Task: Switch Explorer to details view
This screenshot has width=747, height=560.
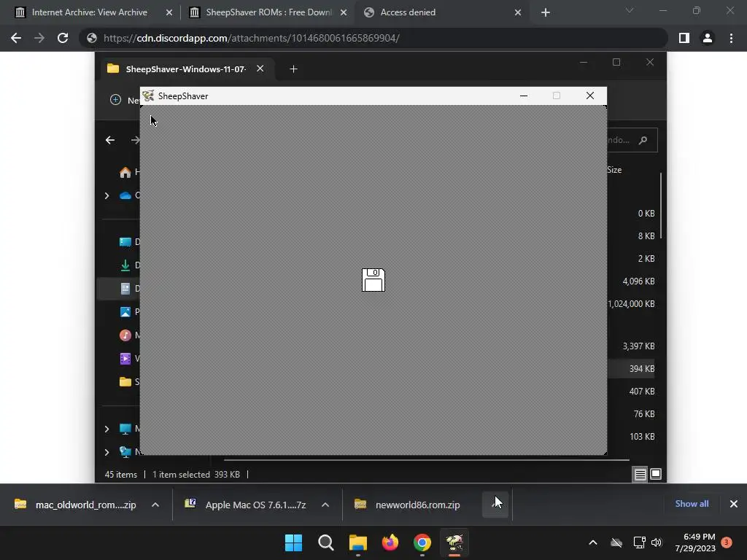Action: 640,474
